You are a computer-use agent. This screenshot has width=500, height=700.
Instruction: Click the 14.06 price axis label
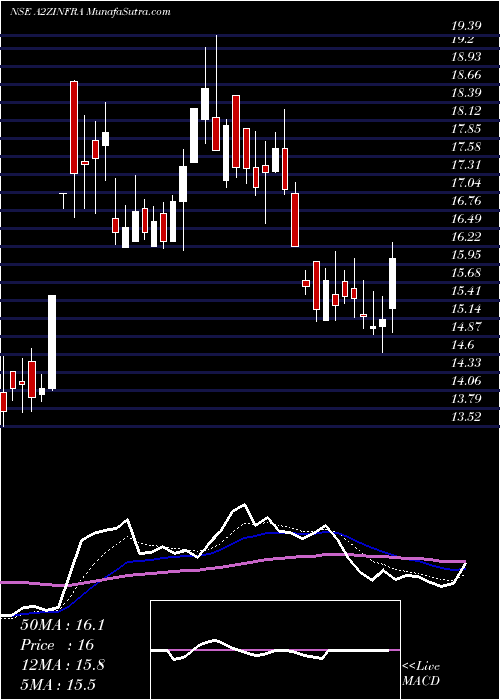pyautogui.click(x=466, y=380)
